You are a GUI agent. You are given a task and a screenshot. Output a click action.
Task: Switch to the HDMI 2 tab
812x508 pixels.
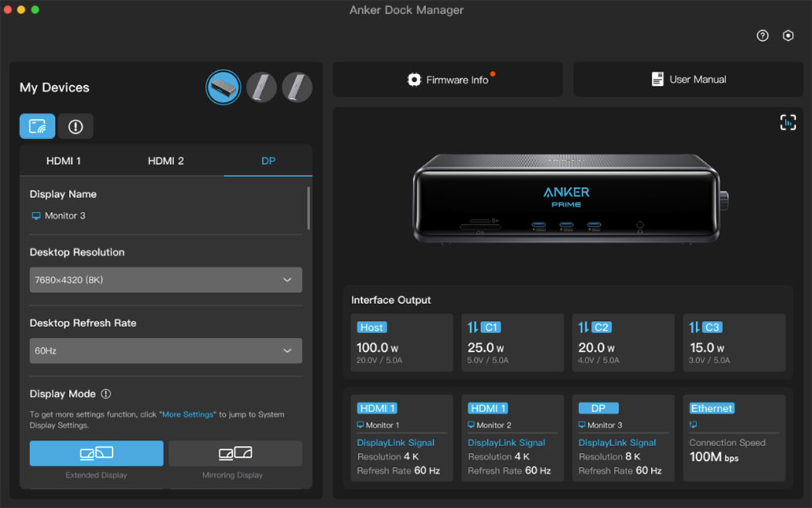165,160
